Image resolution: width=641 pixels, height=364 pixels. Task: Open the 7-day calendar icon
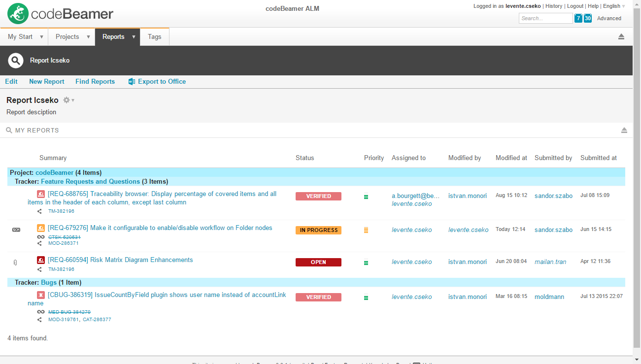click(x=578, y=18)
